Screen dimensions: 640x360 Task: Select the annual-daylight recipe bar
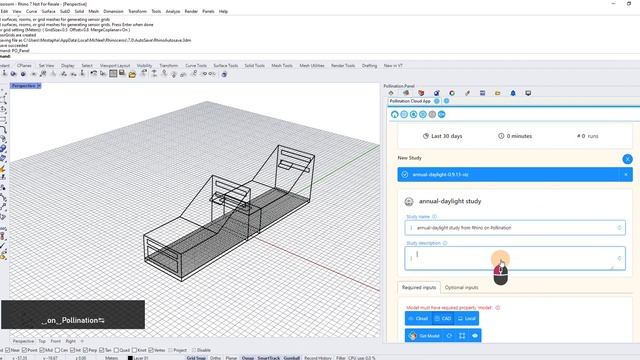515,174
